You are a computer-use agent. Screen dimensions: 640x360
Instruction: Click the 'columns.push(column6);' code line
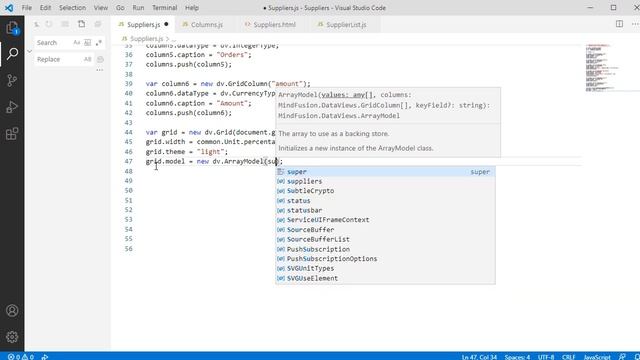pyautogui.click(x=189, y=113)
